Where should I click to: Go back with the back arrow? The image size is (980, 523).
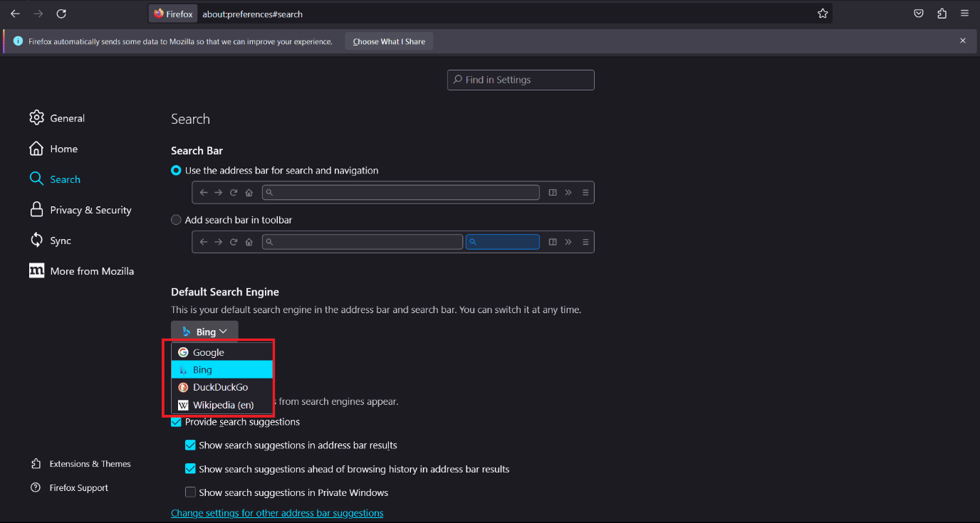coord(15,14)
